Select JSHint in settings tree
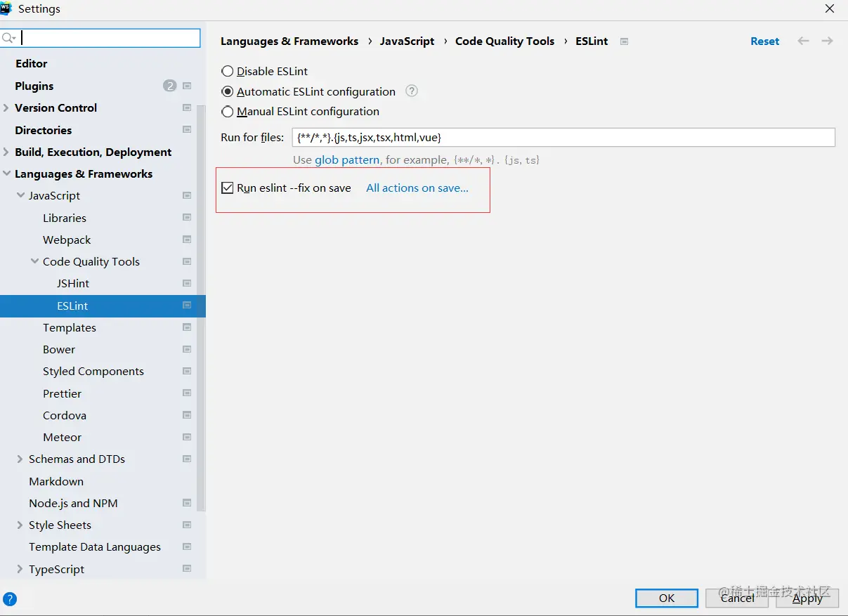The height and width of the screenshot is (616, 848). click(73, 283)
